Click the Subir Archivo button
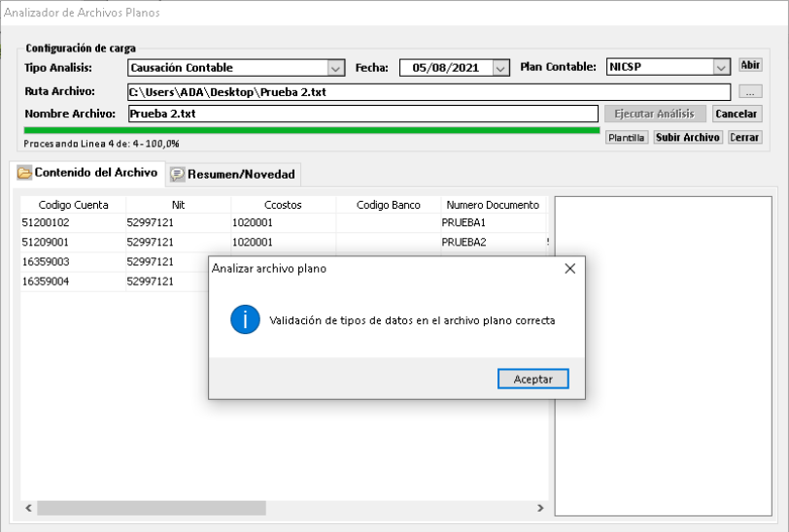Viewport: 789px width, 532px height. (688, 138)
